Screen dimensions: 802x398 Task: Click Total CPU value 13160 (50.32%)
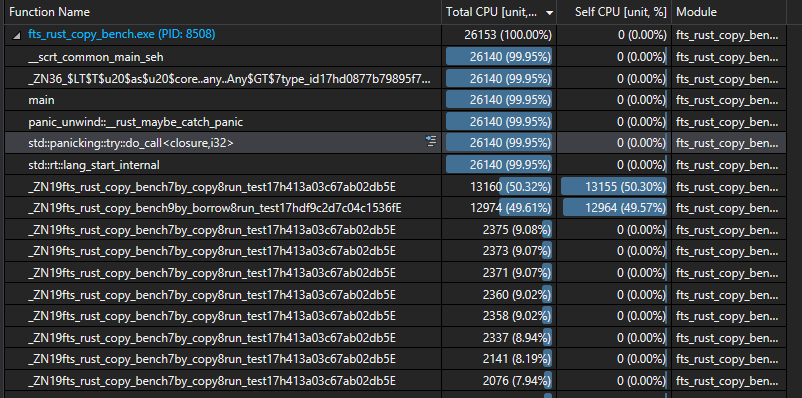[511, 187]
